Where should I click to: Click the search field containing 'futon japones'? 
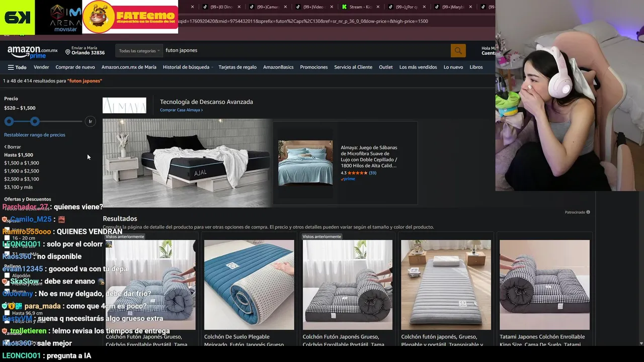(x=306, y=50)
